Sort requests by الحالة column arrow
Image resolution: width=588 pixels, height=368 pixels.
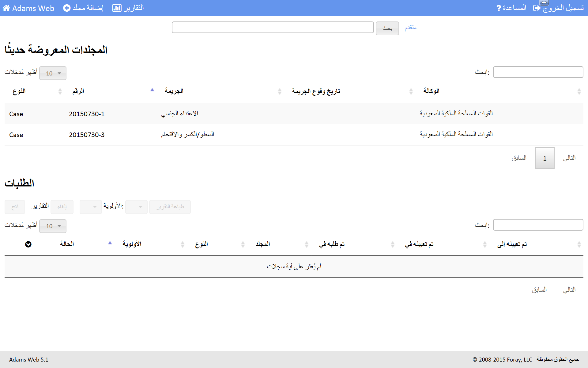pos(110,243)
